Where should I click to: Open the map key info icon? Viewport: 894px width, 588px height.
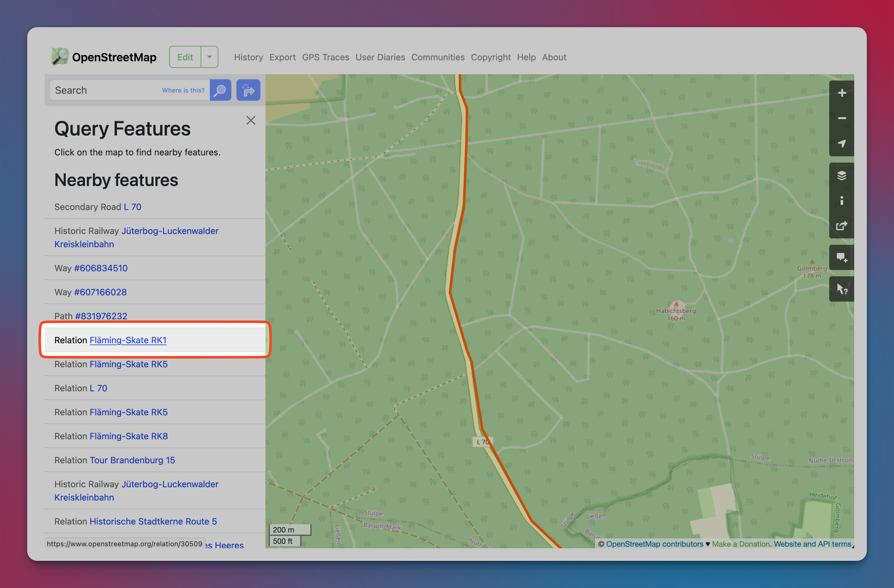click(842, 201)
